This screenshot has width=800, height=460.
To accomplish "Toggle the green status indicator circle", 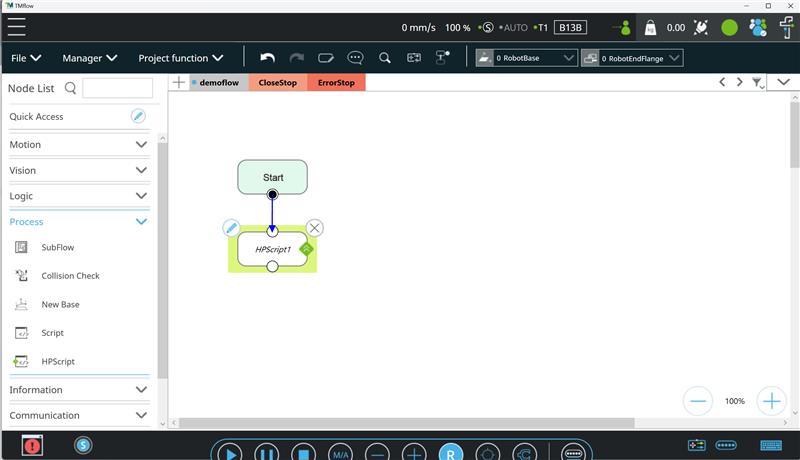I will (x=729, y=28).
